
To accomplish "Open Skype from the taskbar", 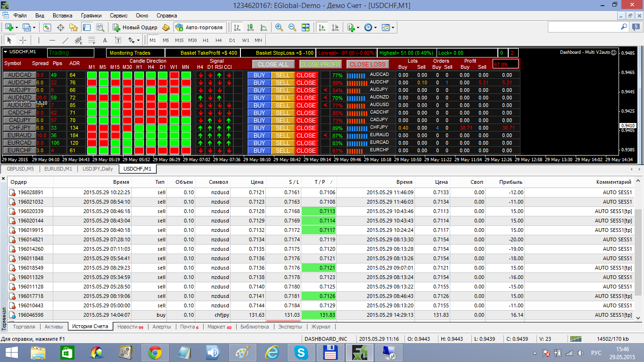I will point(300,352).
